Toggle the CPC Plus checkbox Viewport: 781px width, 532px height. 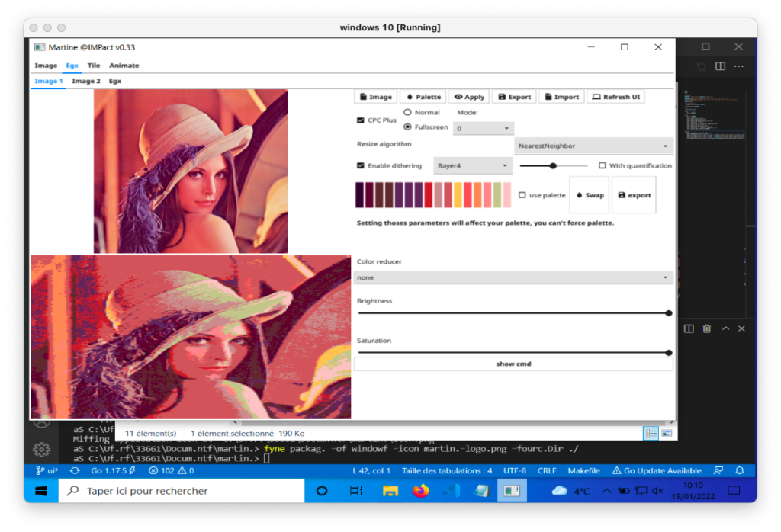361,120
